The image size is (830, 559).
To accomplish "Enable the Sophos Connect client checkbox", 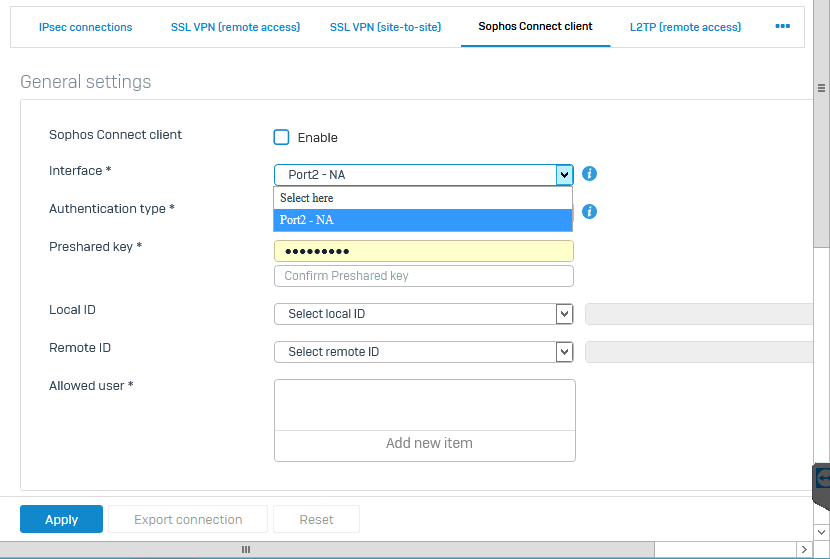I will 281,137.
